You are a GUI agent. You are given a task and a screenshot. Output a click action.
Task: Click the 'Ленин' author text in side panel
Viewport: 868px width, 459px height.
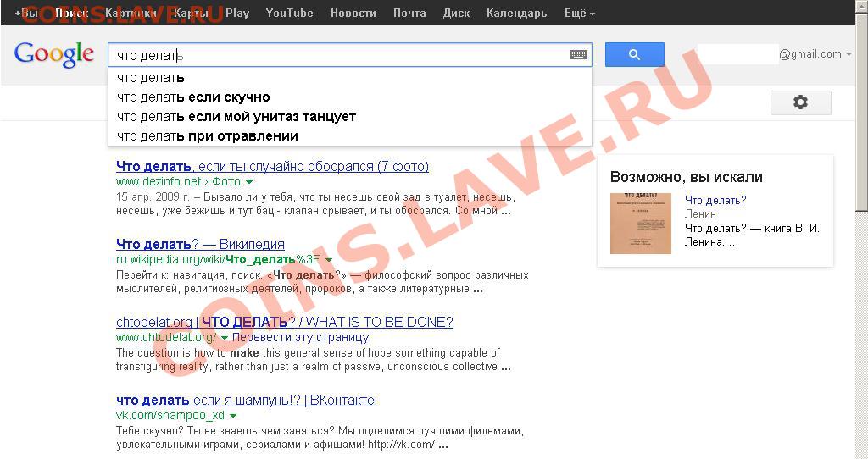point(700,214)
